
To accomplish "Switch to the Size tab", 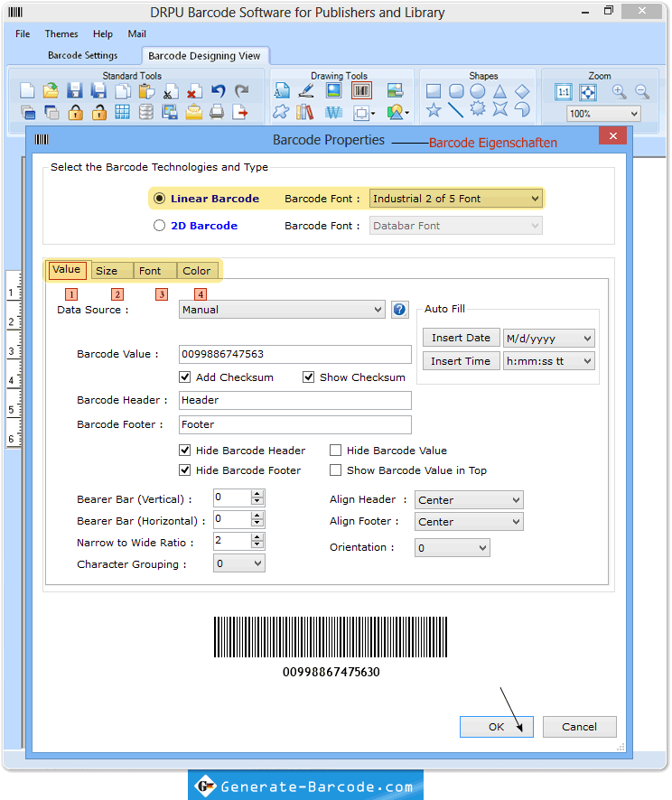I will coord(112,271).
